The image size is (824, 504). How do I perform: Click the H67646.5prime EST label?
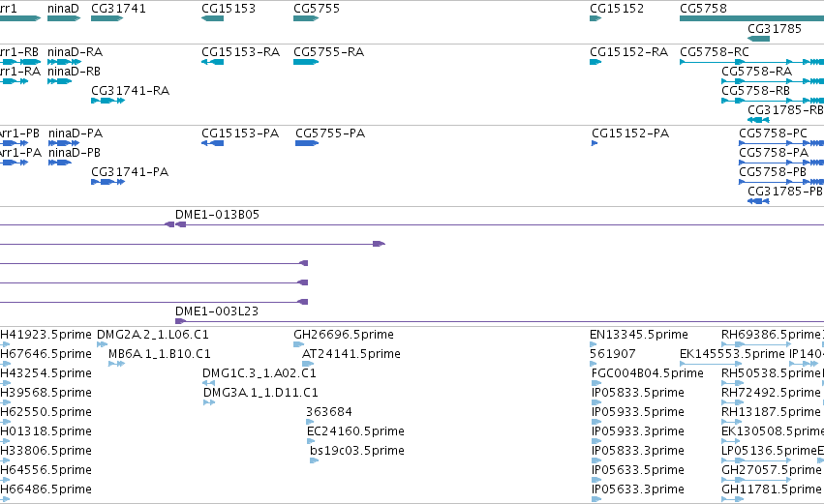[x=46, y=354]
